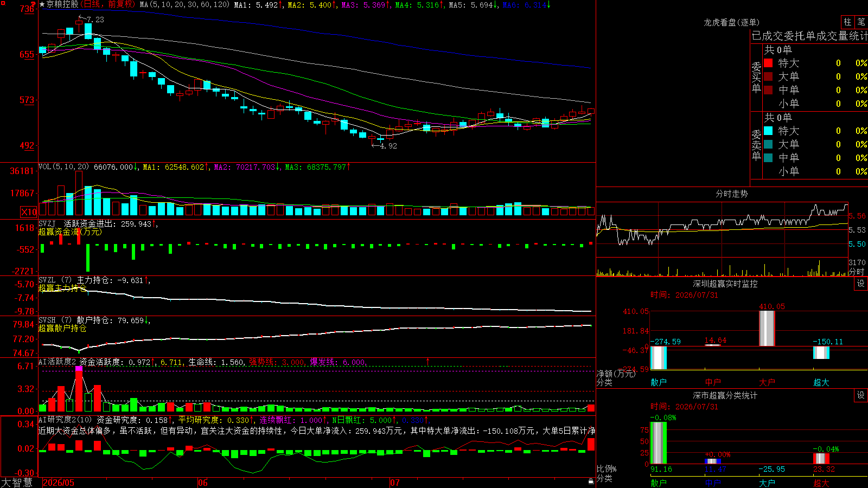
Task: Click the star icon beside 京粮控股
Action: coord(42,4)
